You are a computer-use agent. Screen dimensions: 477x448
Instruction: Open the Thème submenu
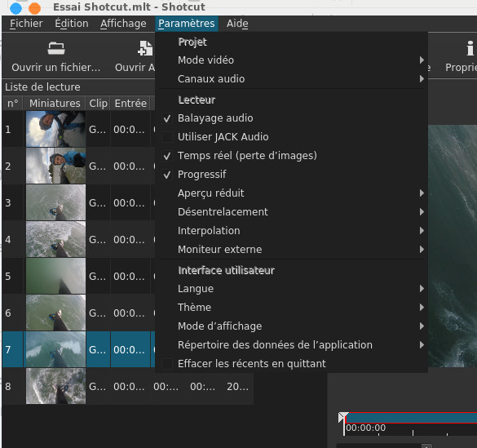click(x=291, y=308)
